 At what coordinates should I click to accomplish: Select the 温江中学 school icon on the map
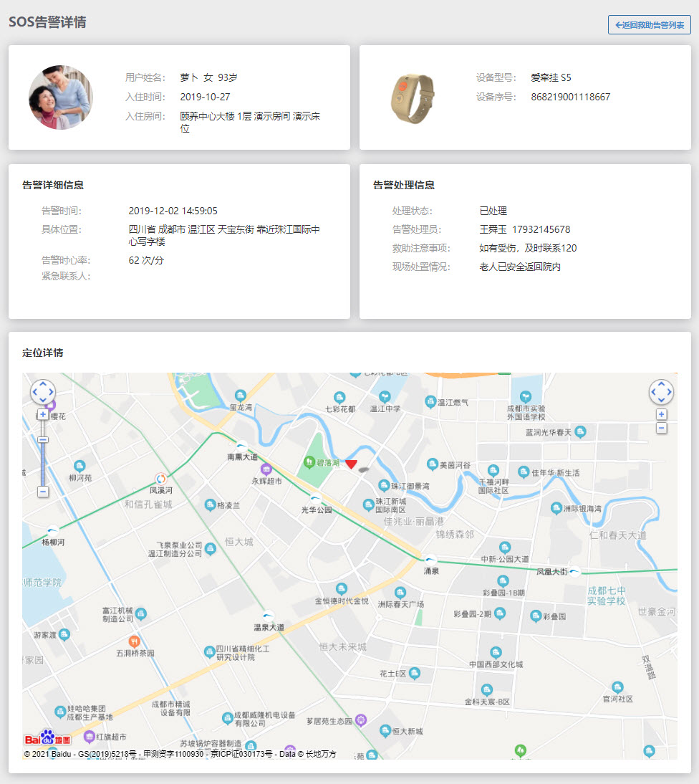click(385, 397)
